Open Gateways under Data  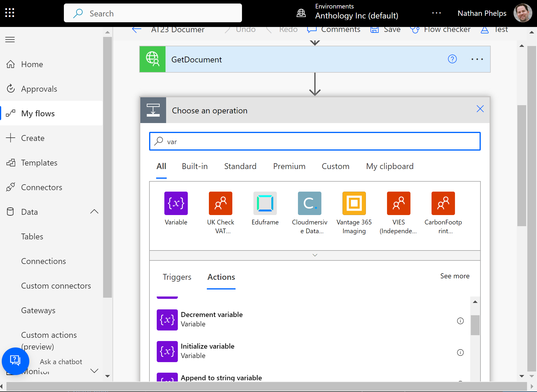point(38,310)
